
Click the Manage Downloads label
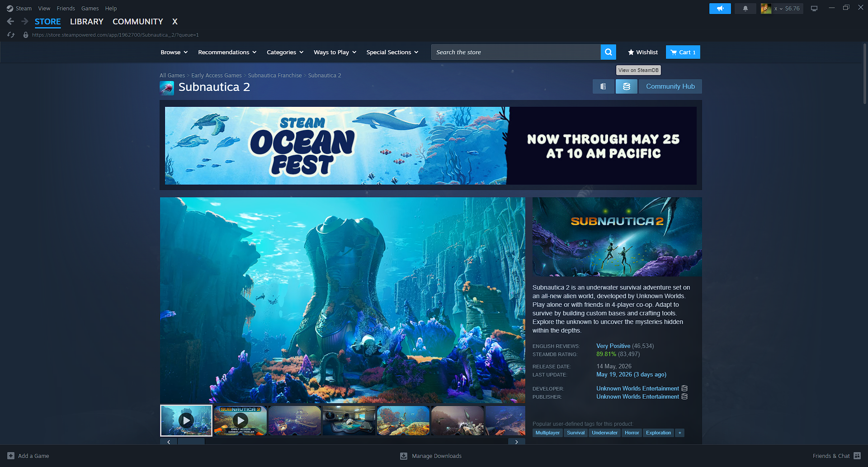[437, 456]
